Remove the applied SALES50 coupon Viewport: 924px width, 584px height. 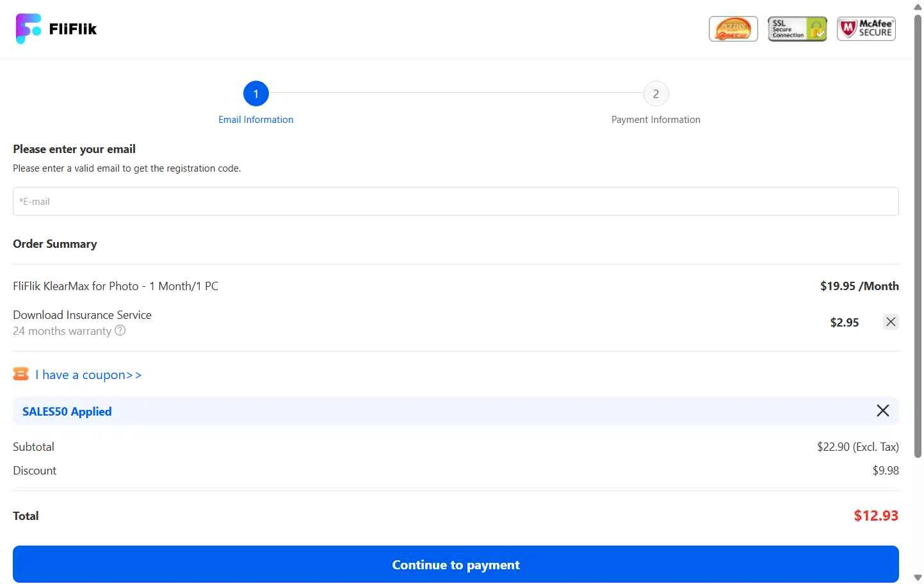point(883,410)
